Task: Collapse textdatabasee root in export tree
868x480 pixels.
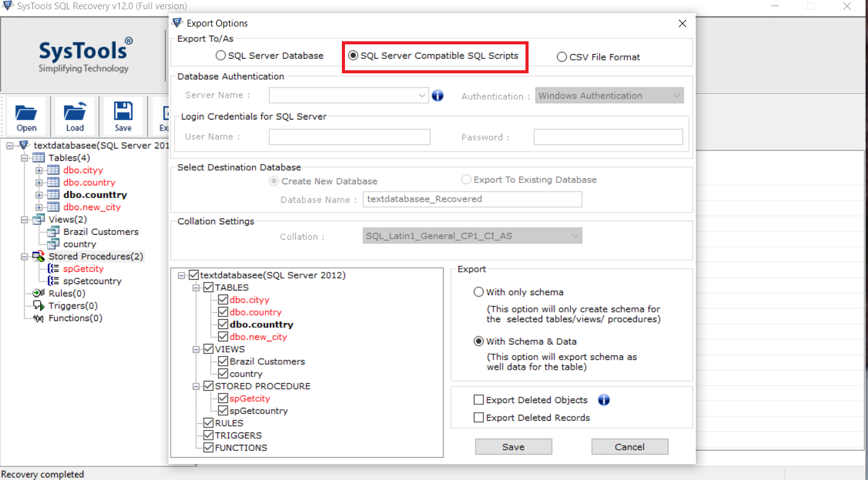Action: 182,275
